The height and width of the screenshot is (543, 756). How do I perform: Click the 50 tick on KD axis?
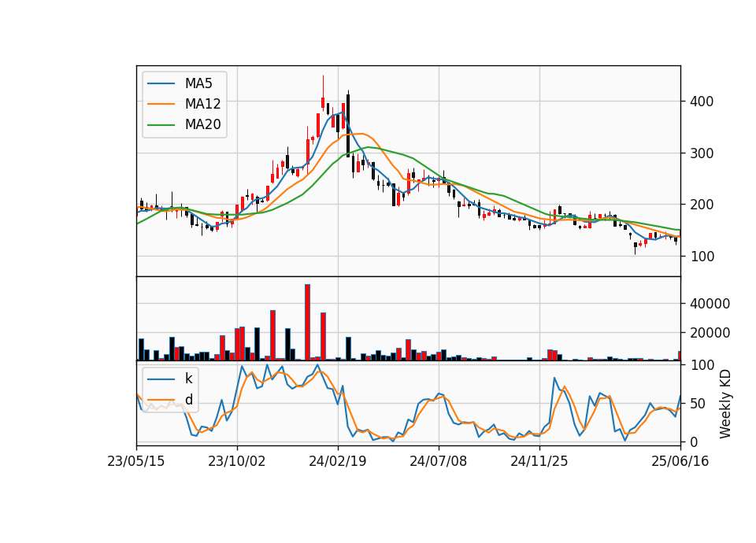click(698, 403)
